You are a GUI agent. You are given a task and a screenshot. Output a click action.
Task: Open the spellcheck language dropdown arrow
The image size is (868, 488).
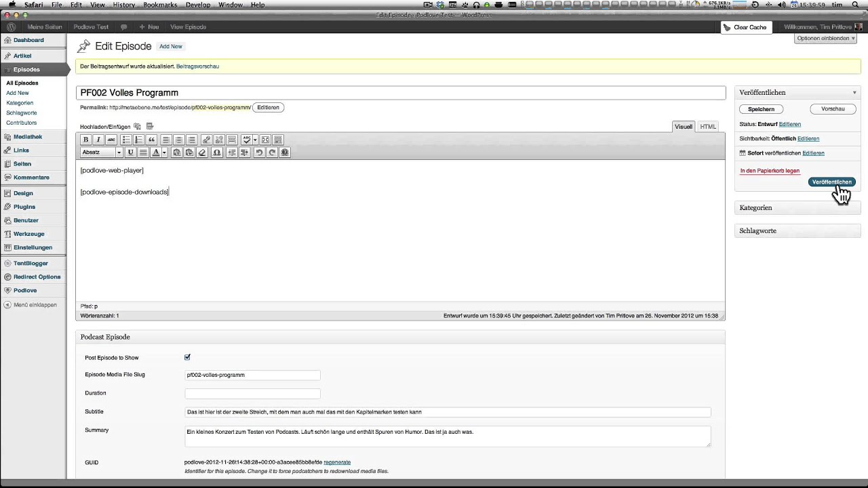255,140
